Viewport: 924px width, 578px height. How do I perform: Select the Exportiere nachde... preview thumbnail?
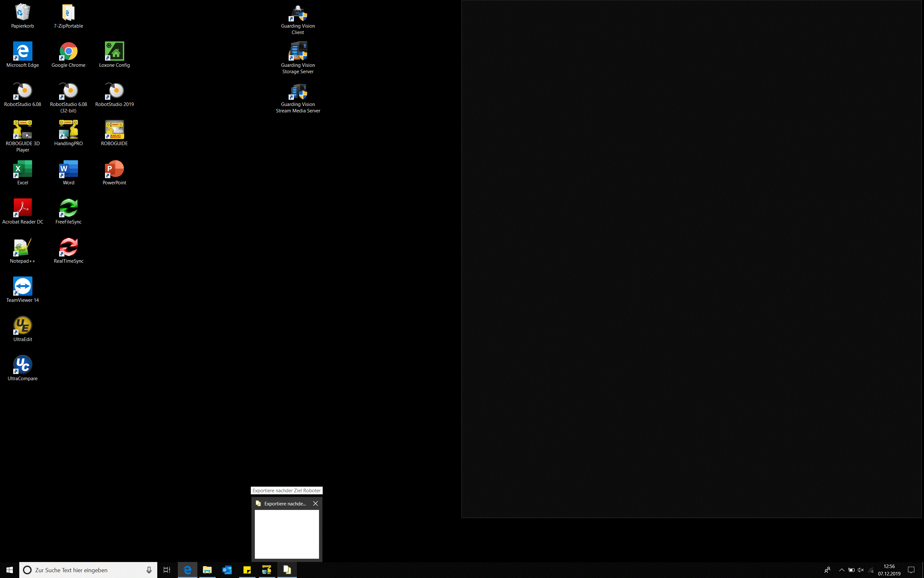coord(287,534)
